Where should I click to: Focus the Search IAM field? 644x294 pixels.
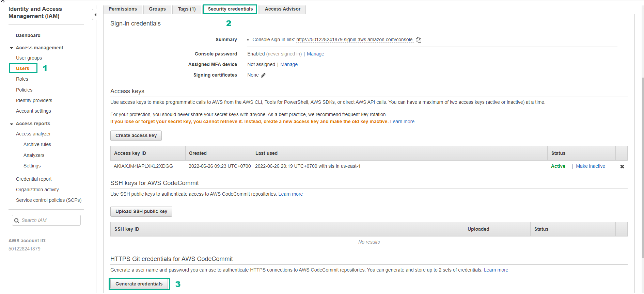click(x=49, y=220)
